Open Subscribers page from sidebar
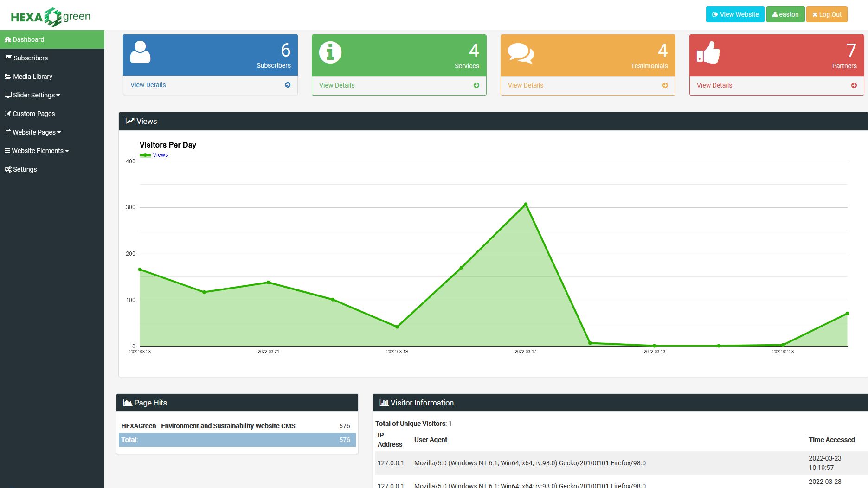868x488 pixels. tap(30, 58)
